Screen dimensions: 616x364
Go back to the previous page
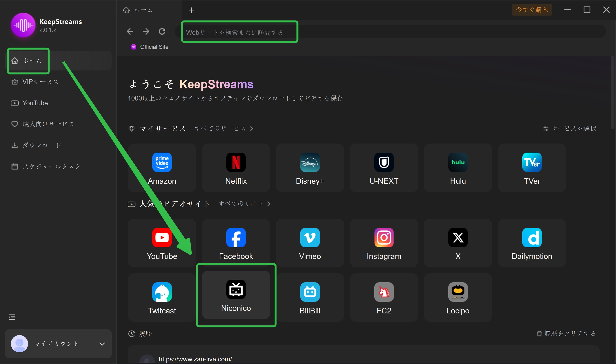pyautogui.click(x=130, y=31)
